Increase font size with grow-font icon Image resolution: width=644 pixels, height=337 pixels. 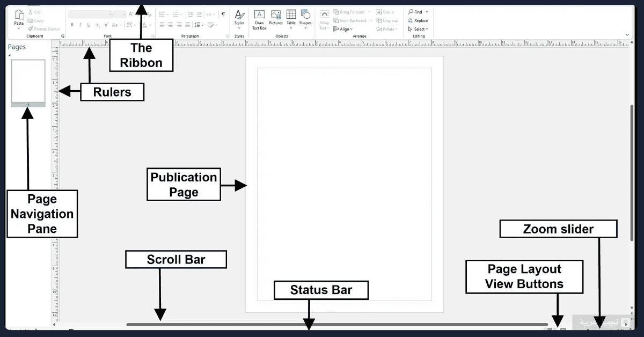click(x=131, y=14)
